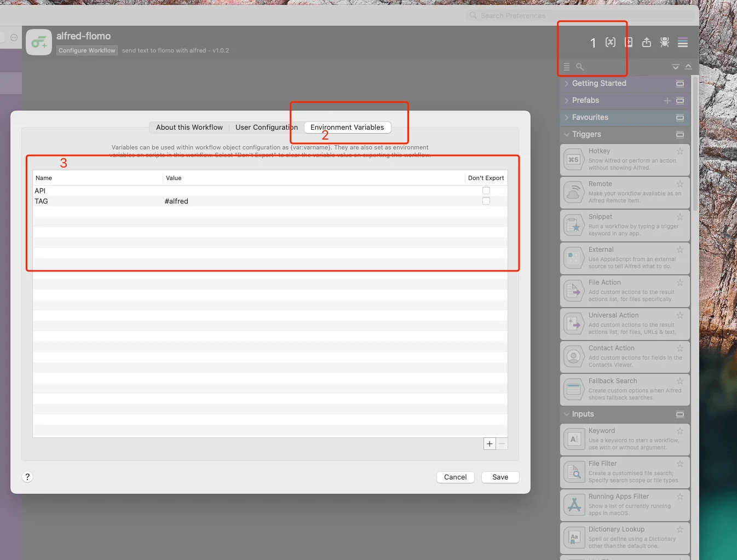This screenshot has height=560, width=737.
Task: Toggle the workflow palette stripes icon
Action: (683, 42)
